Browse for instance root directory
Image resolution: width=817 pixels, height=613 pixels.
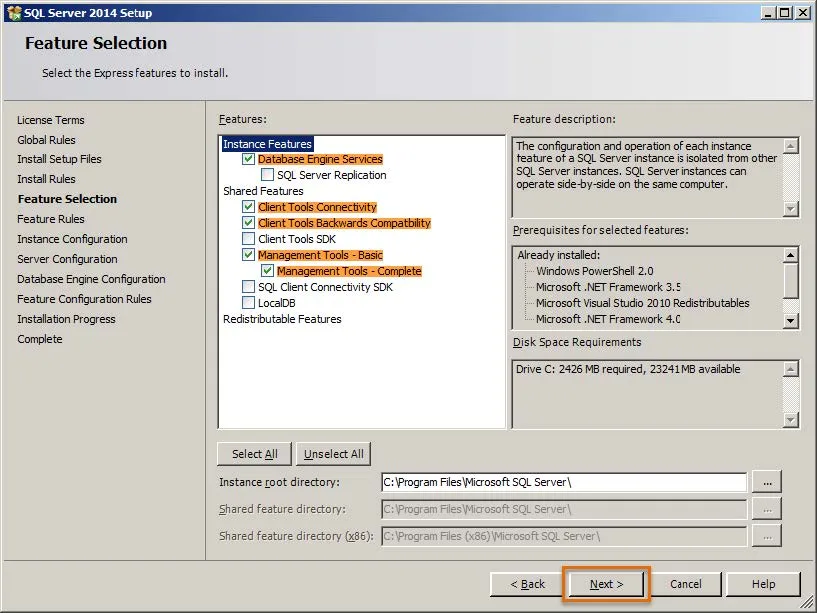(767, 483)
